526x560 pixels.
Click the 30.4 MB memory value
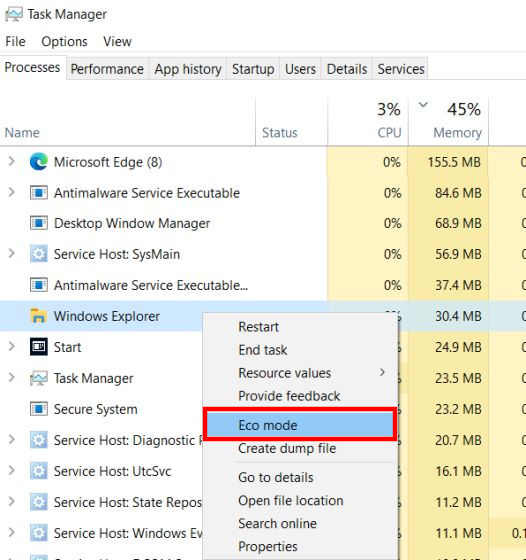pos(458,316)
